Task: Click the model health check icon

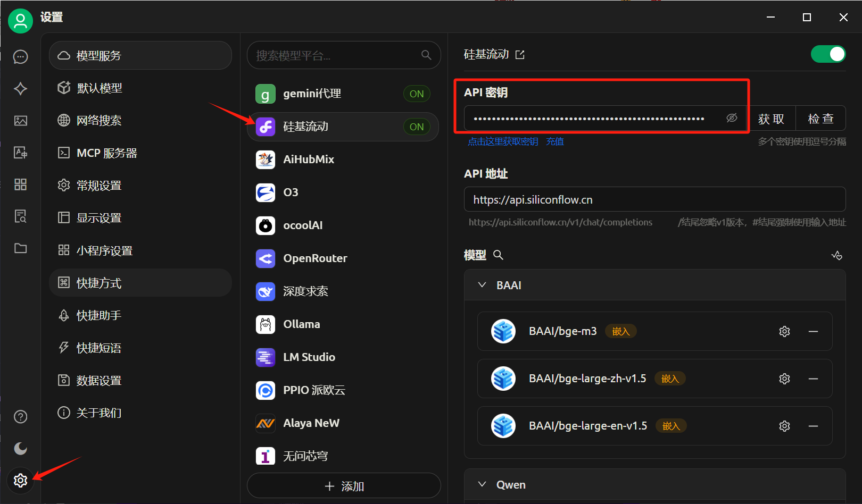Action: (x=836, y=255)
